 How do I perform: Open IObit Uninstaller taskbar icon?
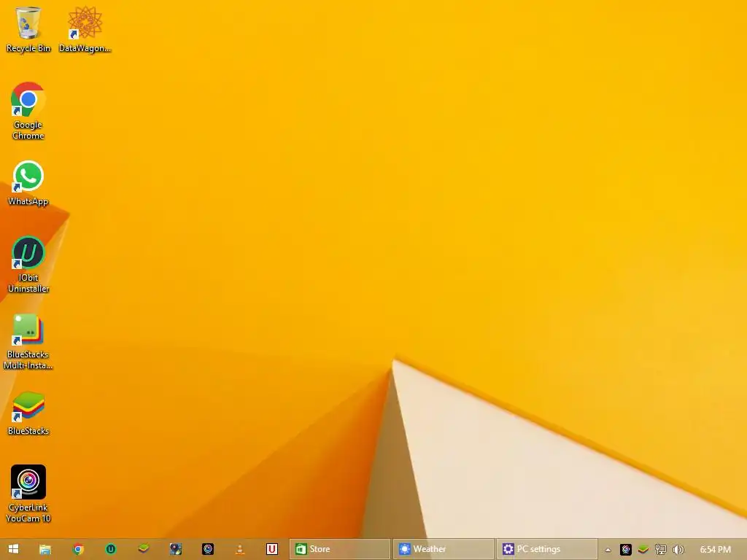click(111, 549)
